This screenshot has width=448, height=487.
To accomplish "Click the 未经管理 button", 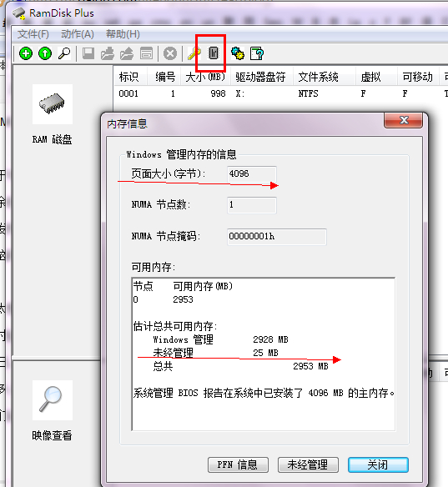I will point(308,464).
